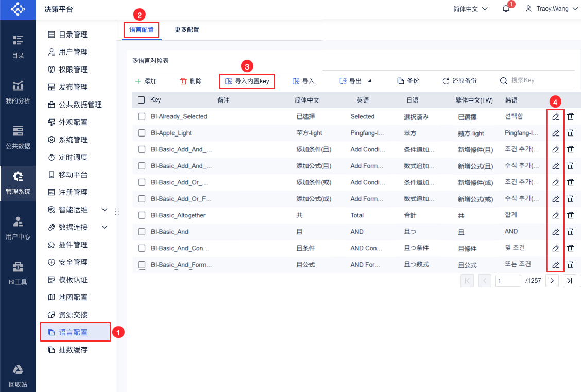The height and width of the screenshot is (392, 581).
Task: Open 公共数据管理 in the menu
Action: point(76,105)
